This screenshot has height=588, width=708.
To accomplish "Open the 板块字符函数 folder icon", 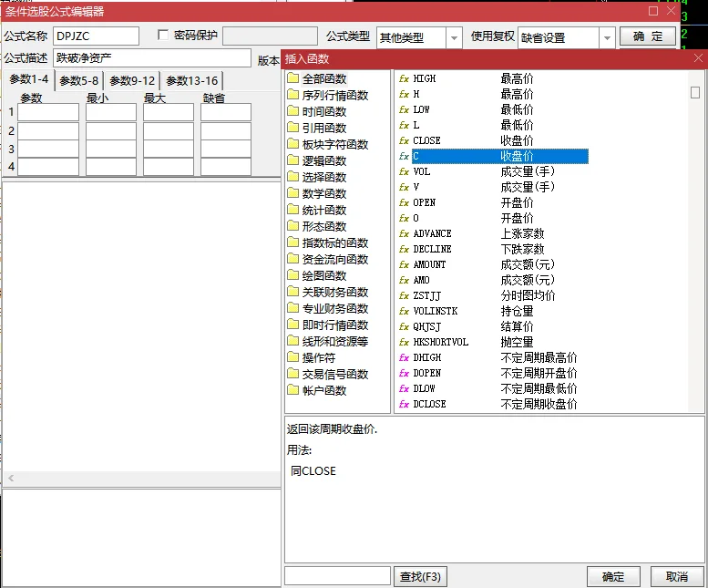I will tap(293, 144).
